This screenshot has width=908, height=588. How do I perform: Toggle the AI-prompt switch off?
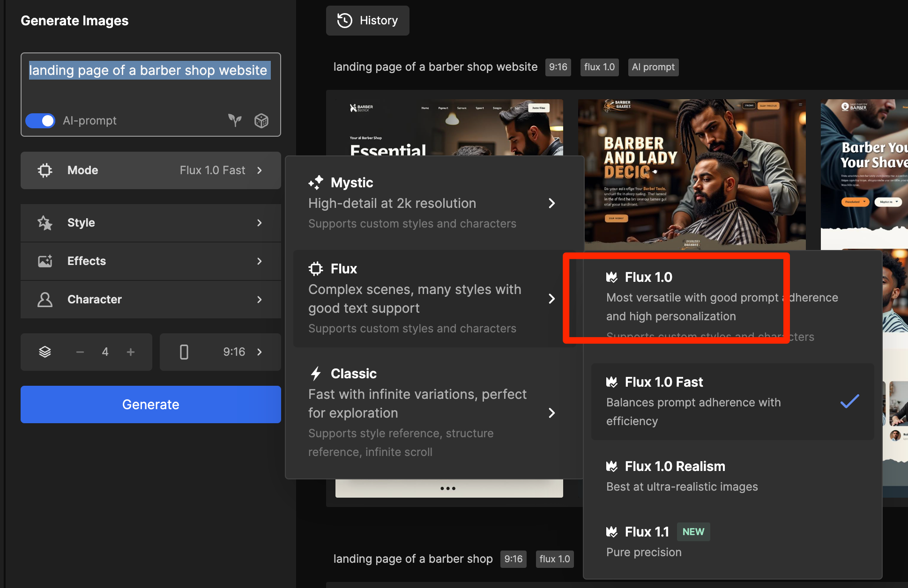click(x=40, y=121)
